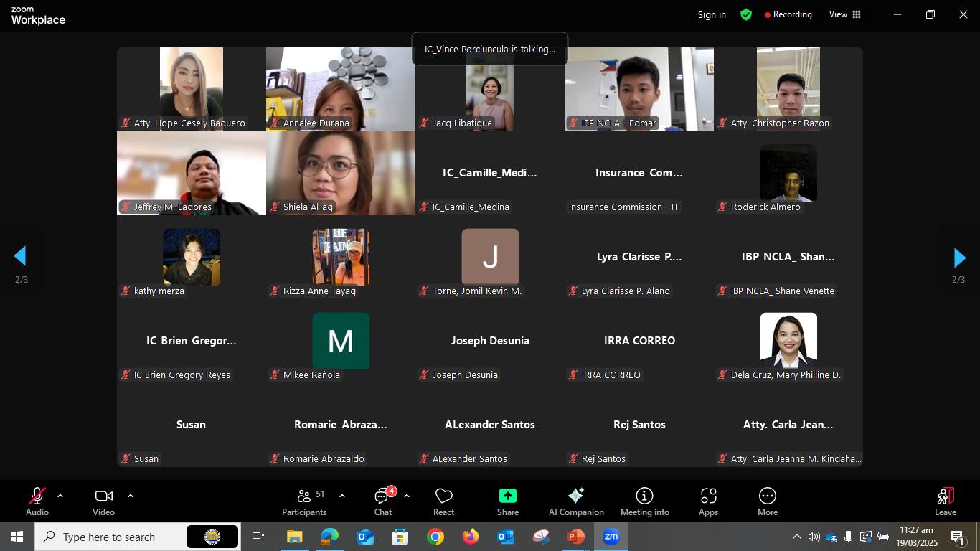Viewport: 980px width, 551px height.
Task: Leave the meeting
Action: point(946,501)
